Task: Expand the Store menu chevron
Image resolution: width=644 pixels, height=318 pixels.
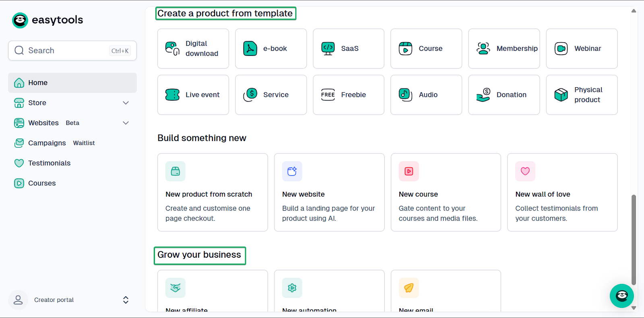Action: click(126, 103)
